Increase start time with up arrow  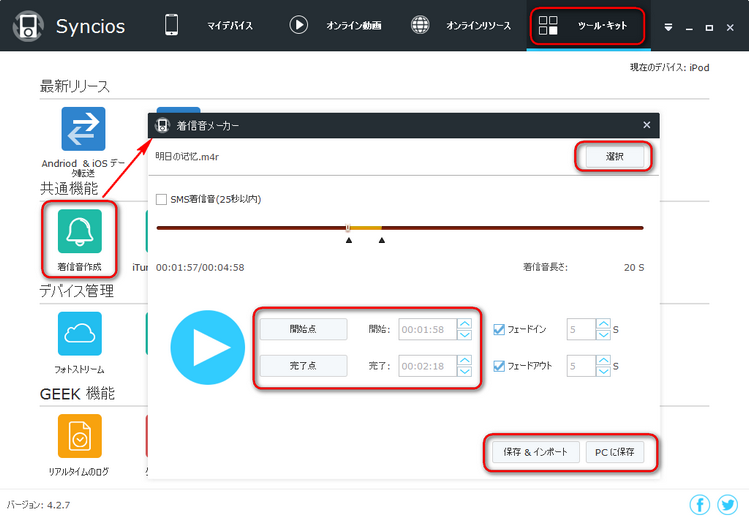pos(464,324)
